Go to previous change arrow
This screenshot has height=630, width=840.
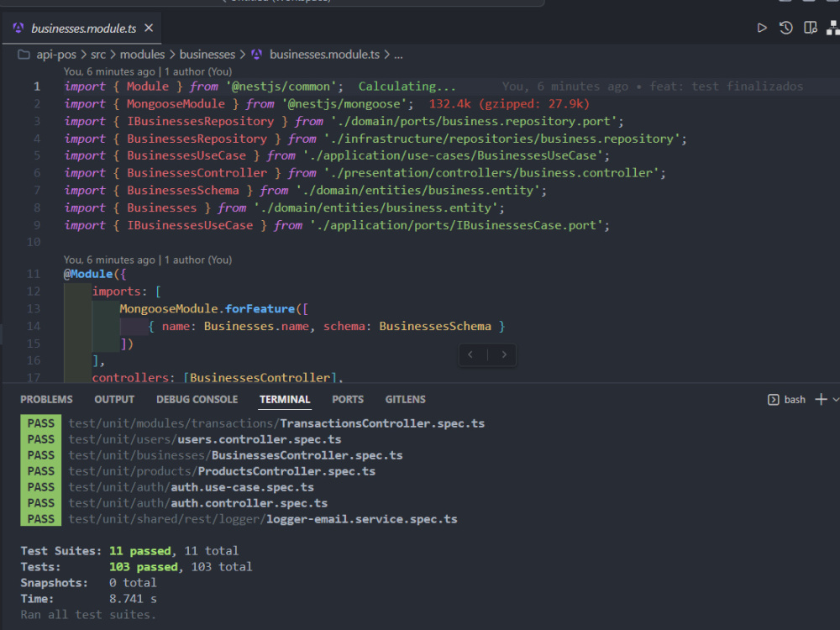click(470, 354)
